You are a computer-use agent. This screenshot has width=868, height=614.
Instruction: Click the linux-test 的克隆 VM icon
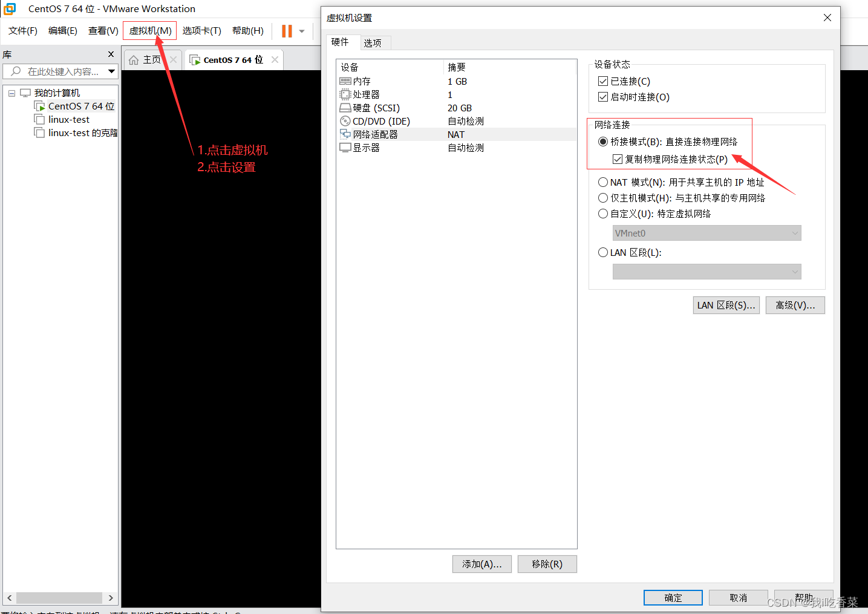tap(40, 132)
